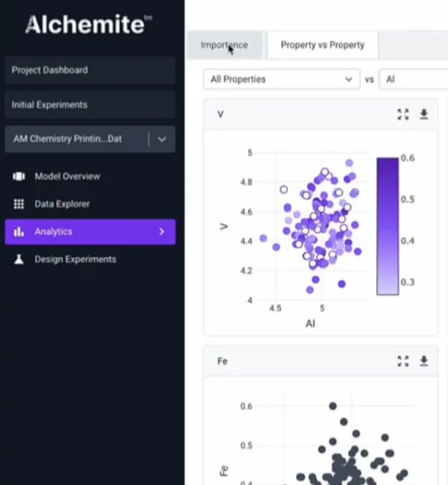Switch to the Importance tab

(224, 45)
